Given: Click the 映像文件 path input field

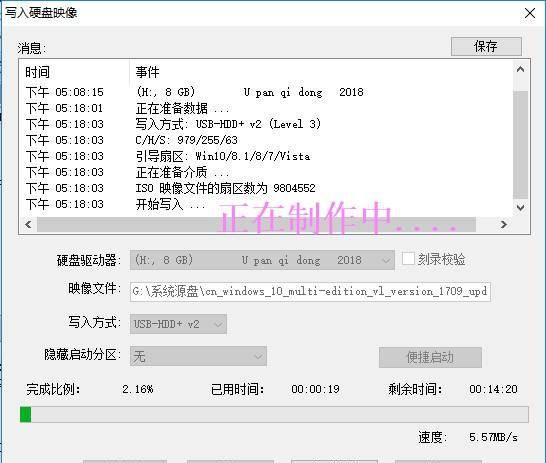Looking at the screenshot, I should click(x=310, y=291).
